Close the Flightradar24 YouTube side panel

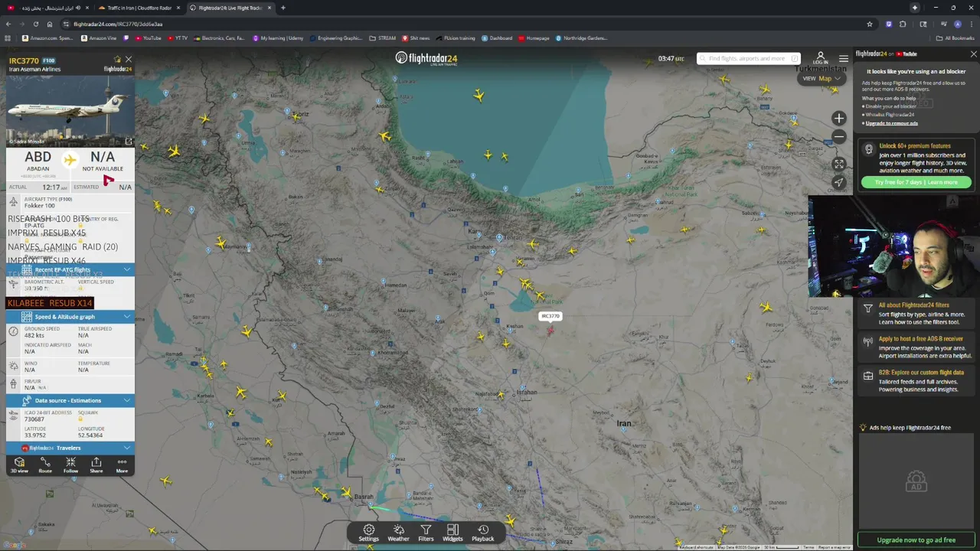pyautogui.click(x=973, y=54)
